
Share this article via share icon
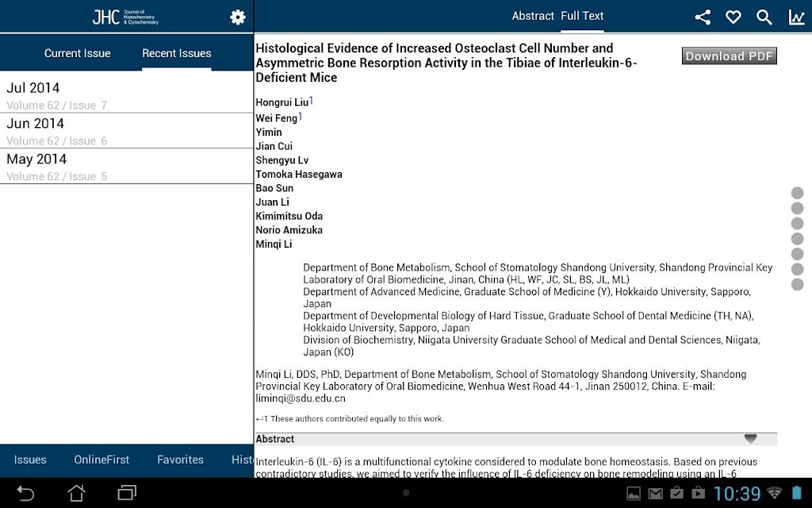(x=703, y=17)
